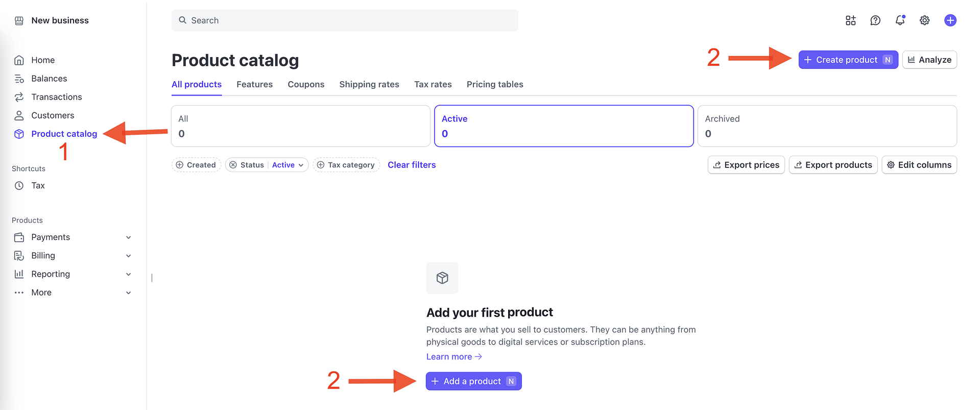This screenshot has width=980, height=410.
Task: Switch to the Coupons tab
Action: 306,85
